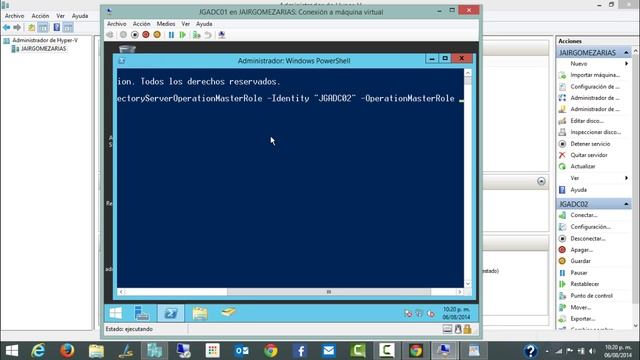Open the Ver menu in the VM connection window

(x=186, y=24)
